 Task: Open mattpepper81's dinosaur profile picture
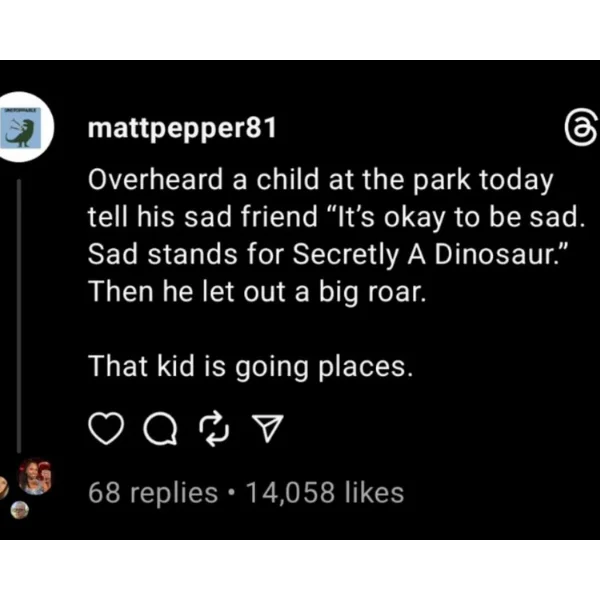[22, 127]
